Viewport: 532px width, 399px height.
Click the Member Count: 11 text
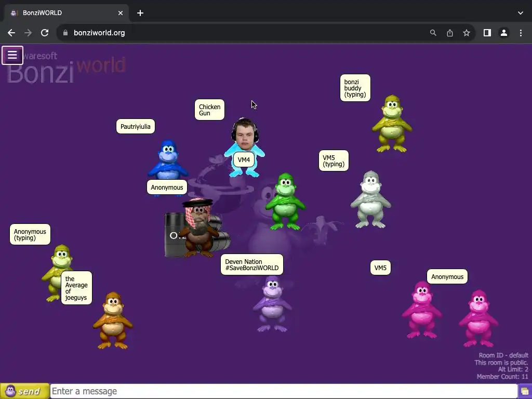[x=502, y=376]
